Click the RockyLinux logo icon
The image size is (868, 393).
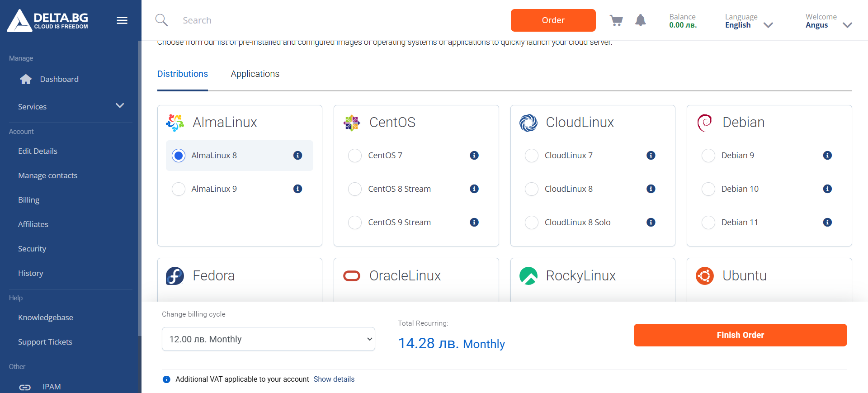click(x=528, y=276)
